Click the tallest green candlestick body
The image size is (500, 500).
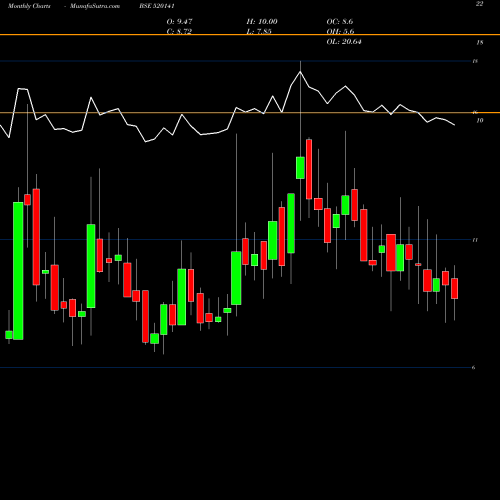coord(18,271)
